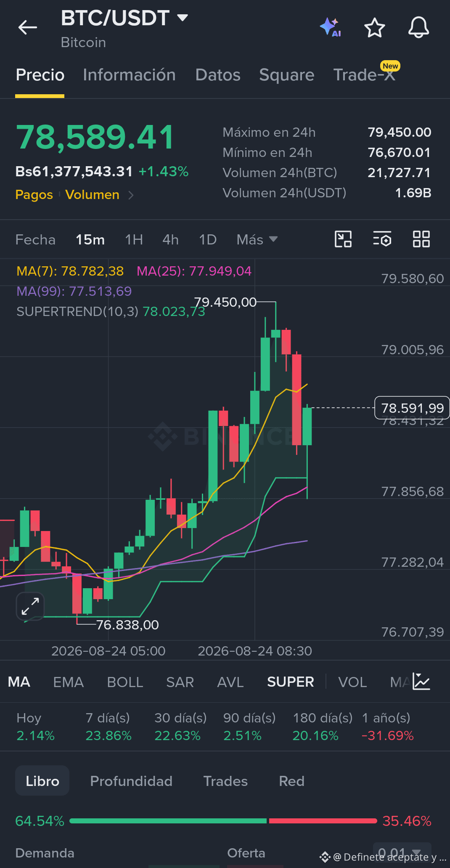Select the Red view
Viewport: 450px width, 868px height.
tap(291, 781)
